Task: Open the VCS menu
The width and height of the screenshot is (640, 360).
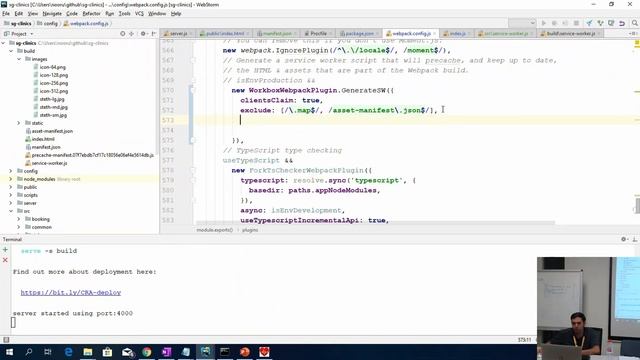Action: coord(139,13)
